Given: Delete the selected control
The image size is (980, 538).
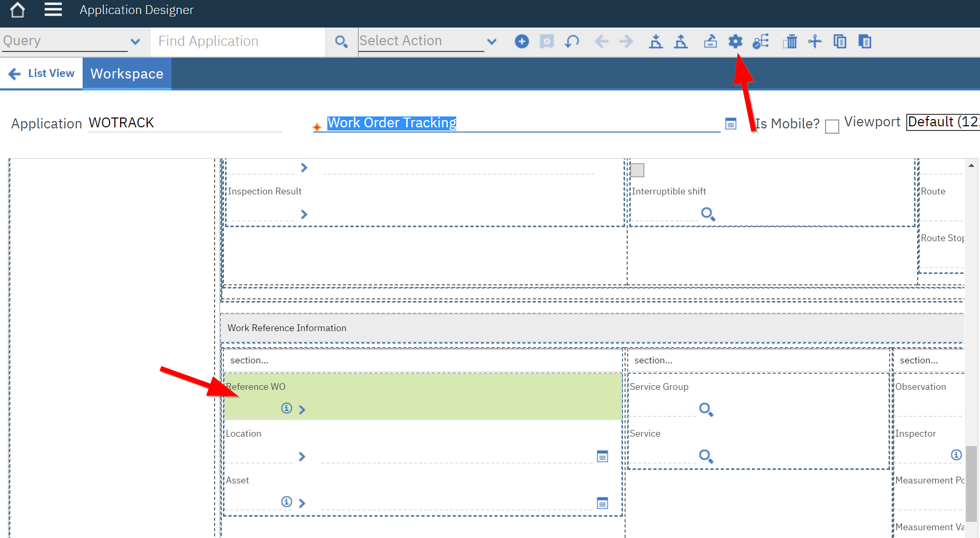Looking at the screenshot, I should coord(790,42).
